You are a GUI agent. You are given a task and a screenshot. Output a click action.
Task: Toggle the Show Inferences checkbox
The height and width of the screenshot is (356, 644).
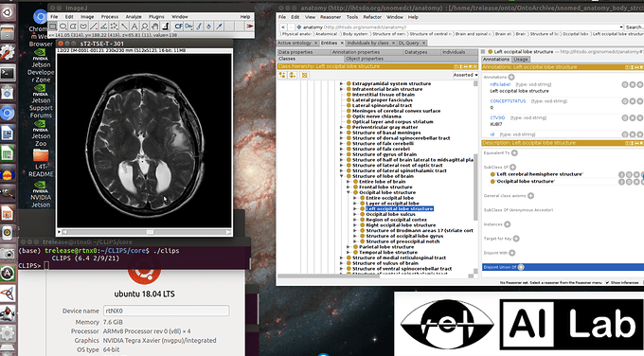(607, 282)
